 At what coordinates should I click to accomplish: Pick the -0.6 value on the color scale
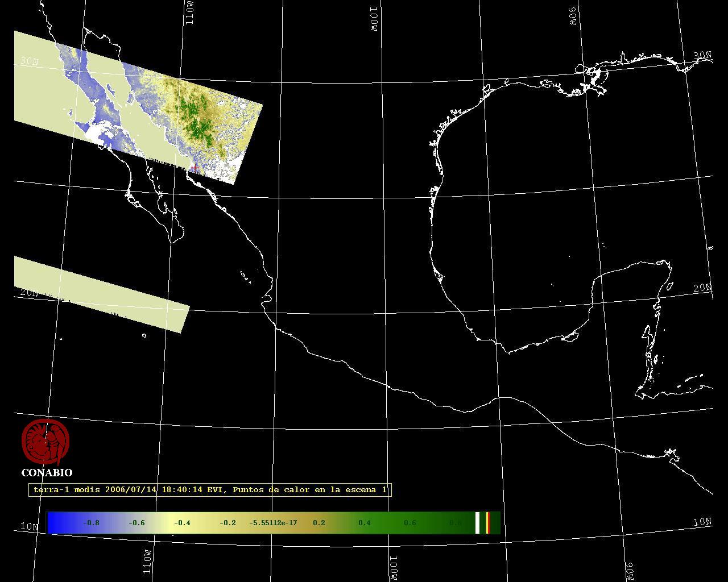(x=136, y=523)
